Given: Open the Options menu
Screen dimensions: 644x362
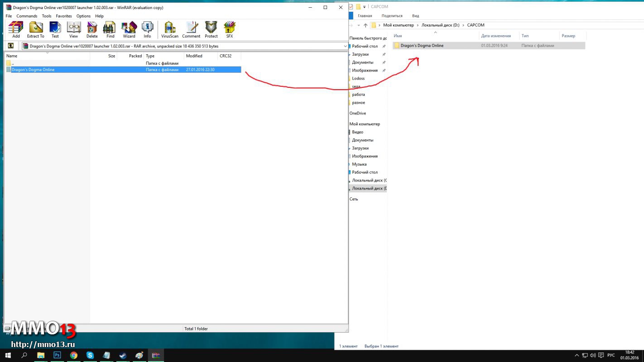Looking at the screenshot, I should (83, 16).
